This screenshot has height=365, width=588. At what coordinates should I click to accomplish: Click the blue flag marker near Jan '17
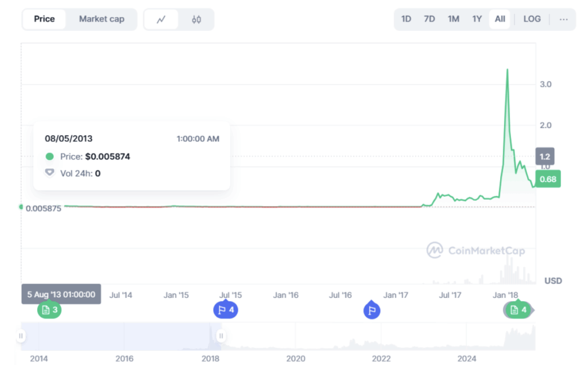click(372, 310)
